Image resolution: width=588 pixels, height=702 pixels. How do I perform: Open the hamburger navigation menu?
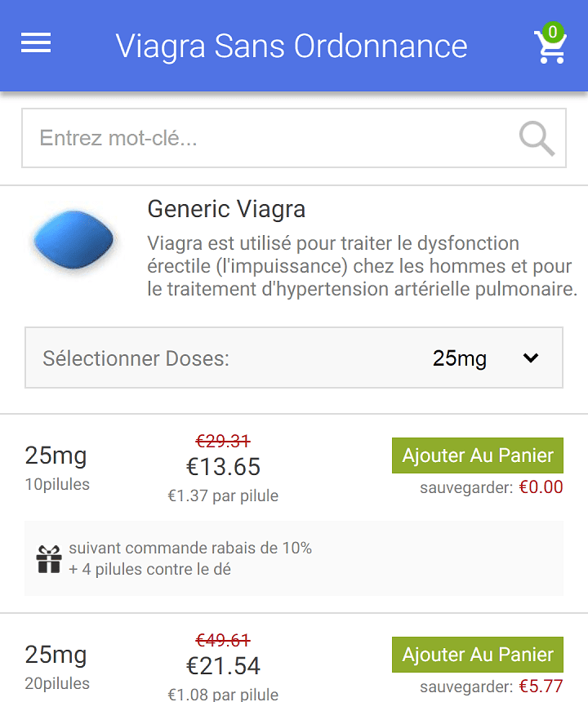(x=36, y=42)
